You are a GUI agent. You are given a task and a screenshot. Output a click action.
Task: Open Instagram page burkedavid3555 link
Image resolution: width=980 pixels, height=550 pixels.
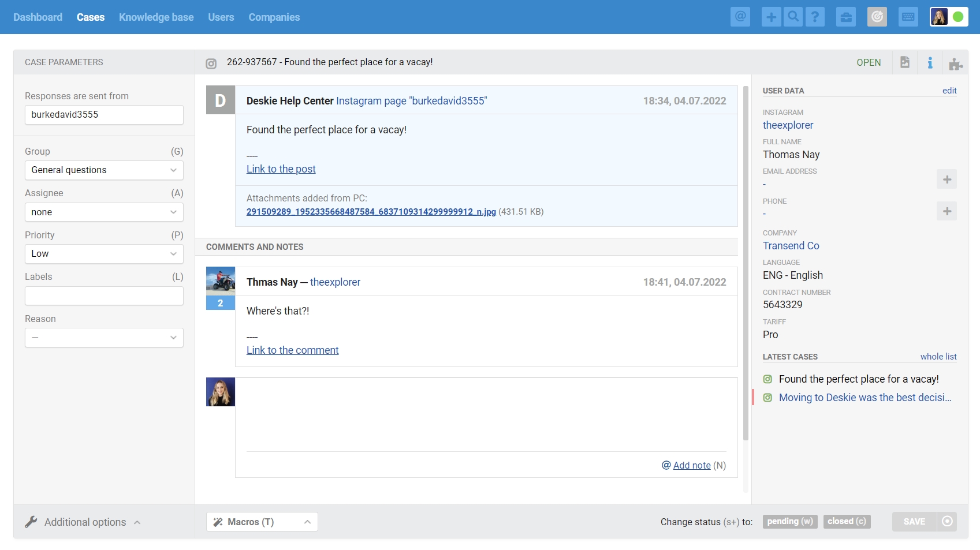click(412, 101)
